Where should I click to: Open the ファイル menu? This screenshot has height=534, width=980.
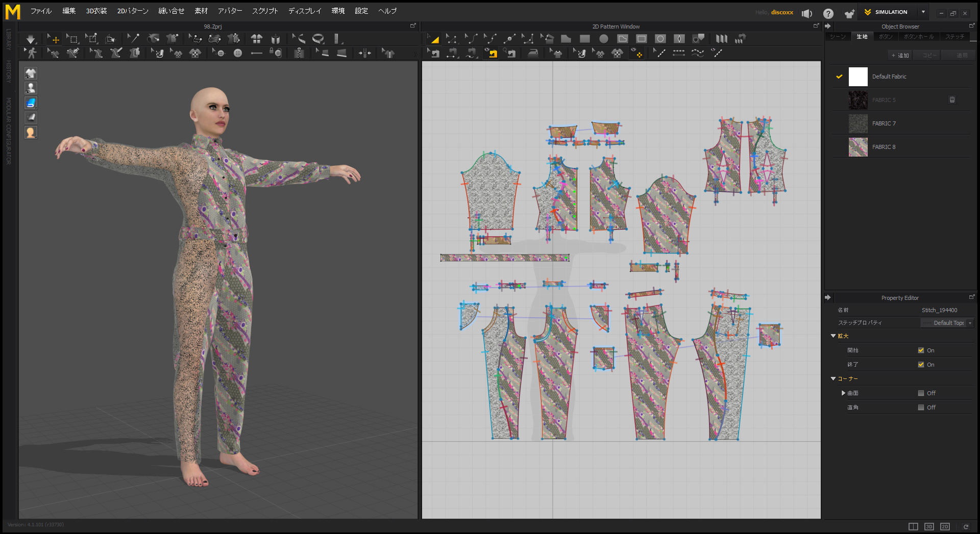[41, 11]
